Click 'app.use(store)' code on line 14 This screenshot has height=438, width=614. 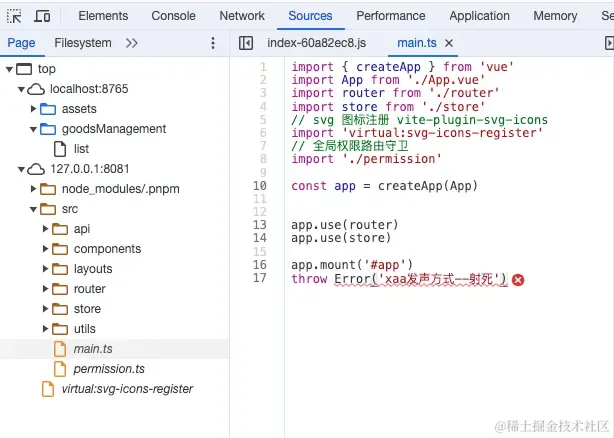(341, 238)
